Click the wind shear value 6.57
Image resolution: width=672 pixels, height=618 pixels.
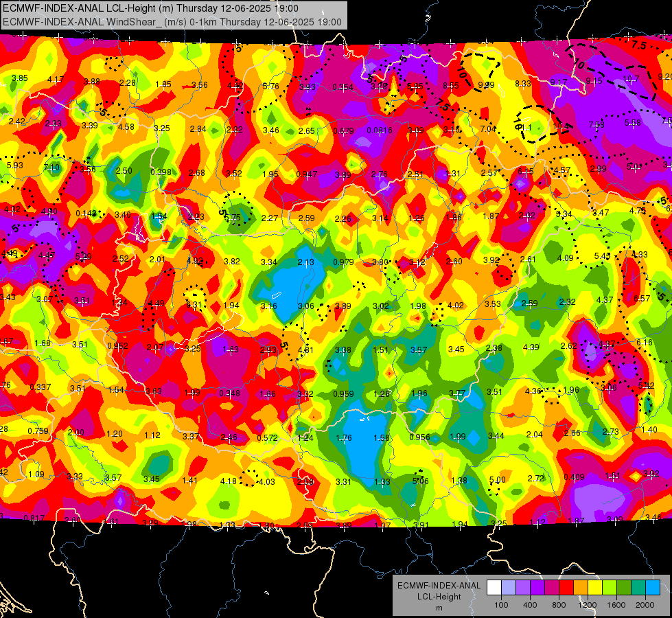point(642,299)
